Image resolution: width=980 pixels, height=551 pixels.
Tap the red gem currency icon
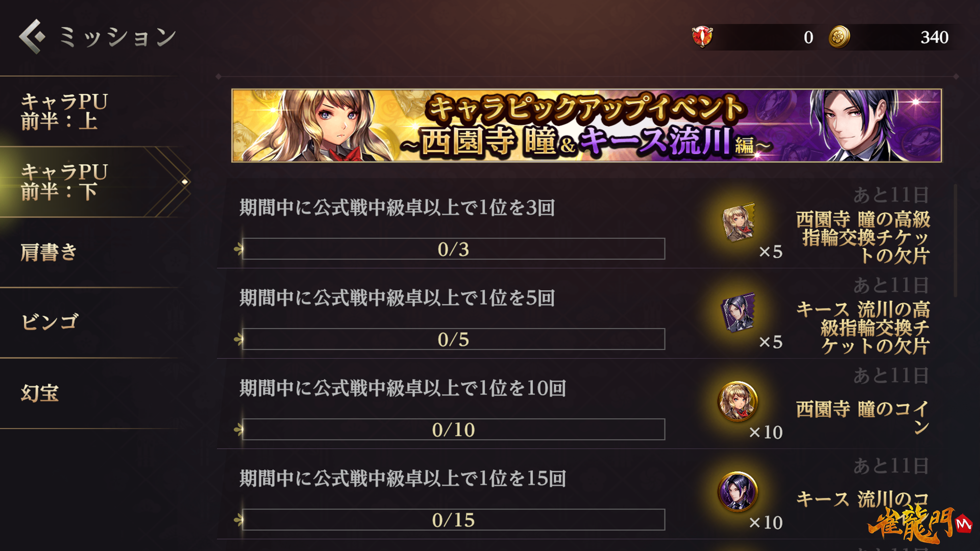pos(702,37)
